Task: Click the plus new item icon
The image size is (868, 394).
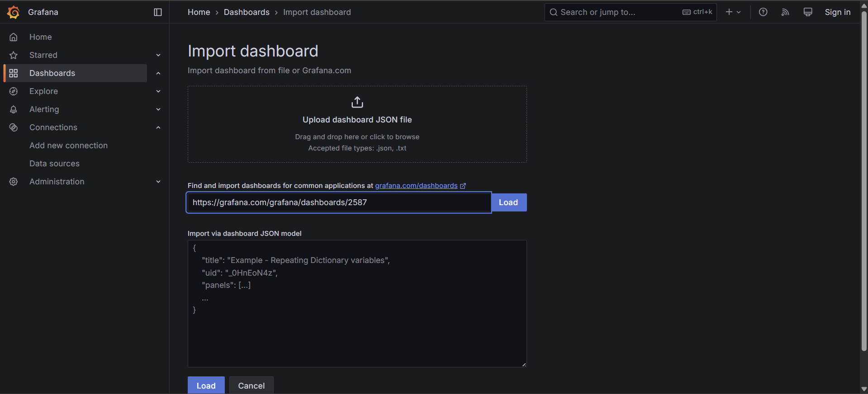Action: (729, 12)
